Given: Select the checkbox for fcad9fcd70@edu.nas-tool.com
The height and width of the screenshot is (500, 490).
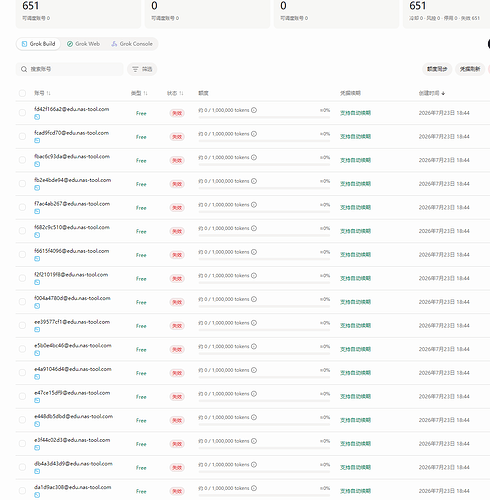Looking at the screenshot, I should pyautogui.click(x=22, y=136).
